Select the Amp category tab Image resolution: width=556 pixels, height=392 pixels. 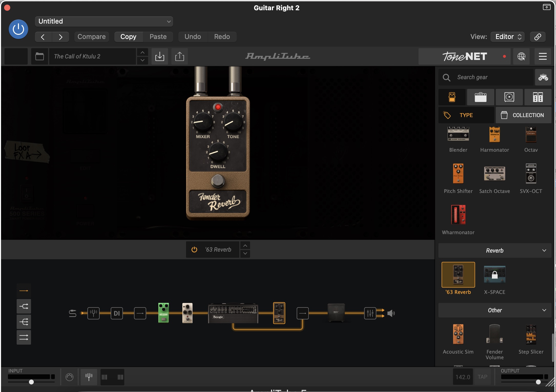point(480,97)
